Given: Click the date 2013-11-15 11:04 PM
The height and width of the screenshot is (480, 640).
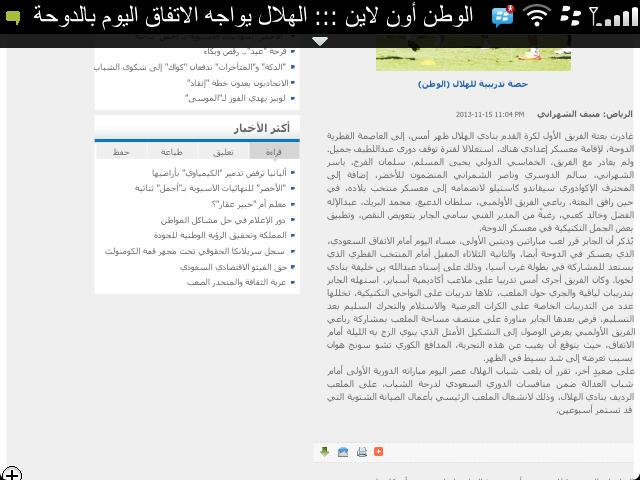Looking at the screenshot, I should [x=490, y=115].
